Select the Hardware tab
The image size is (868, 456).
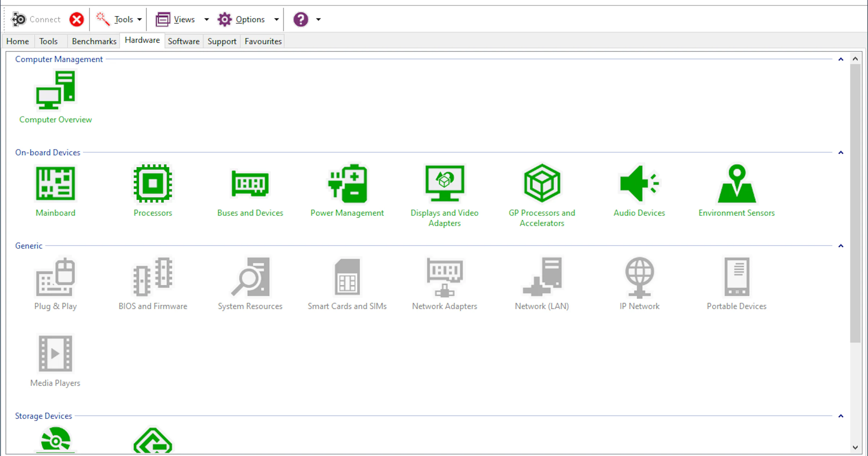[142, 40]
